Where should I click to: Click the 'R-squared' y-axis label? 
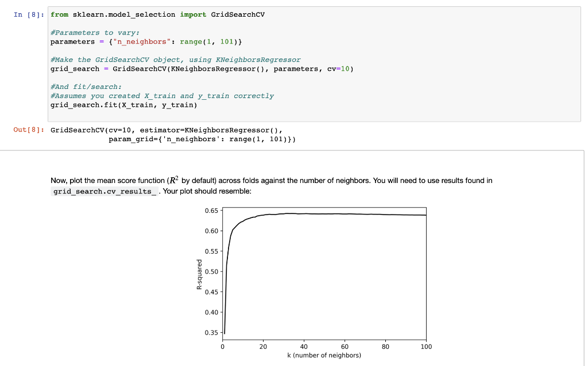tap(199, 274)
